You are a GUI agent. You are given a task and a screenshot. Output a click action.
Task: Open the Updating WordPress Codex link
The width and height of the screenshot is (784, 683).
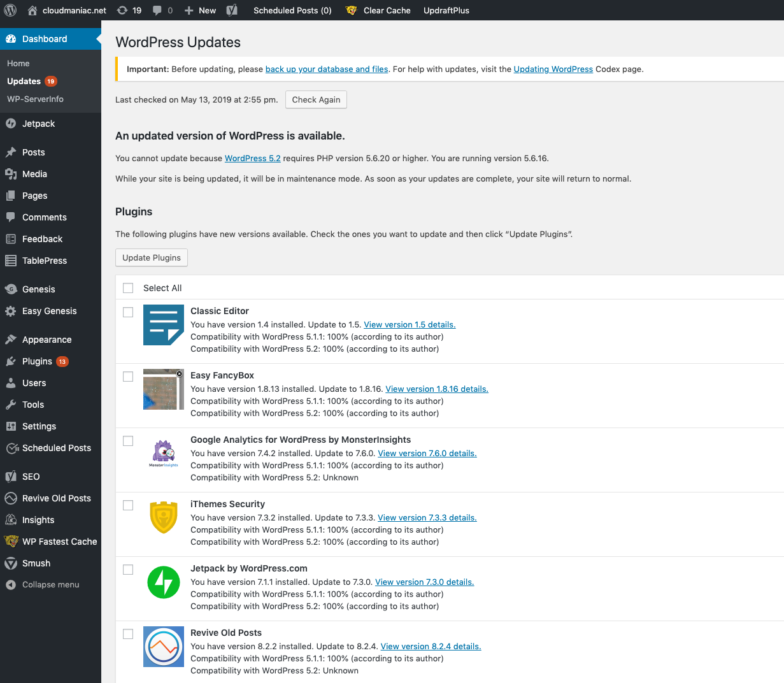[553, 69]
